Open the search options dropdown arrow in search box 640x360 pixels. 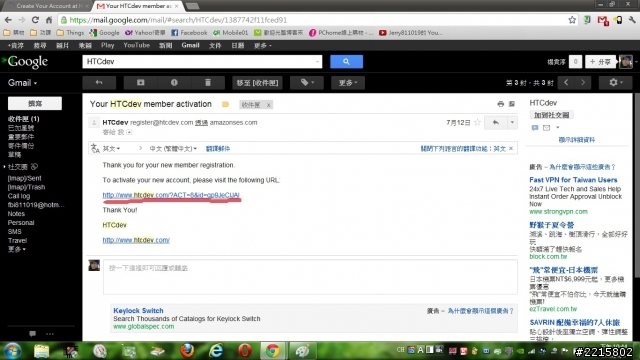click(317, 62)
